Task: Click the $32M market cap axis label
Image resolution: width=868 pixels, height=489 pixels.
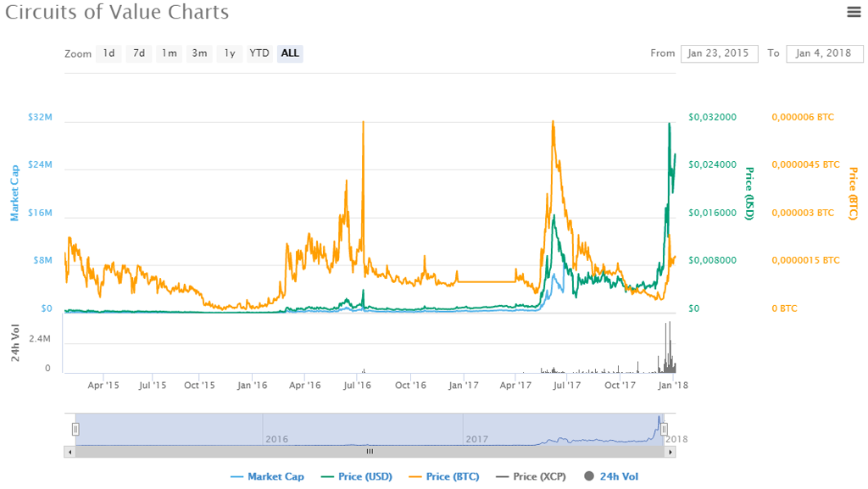Action: (x=41, y=117)
